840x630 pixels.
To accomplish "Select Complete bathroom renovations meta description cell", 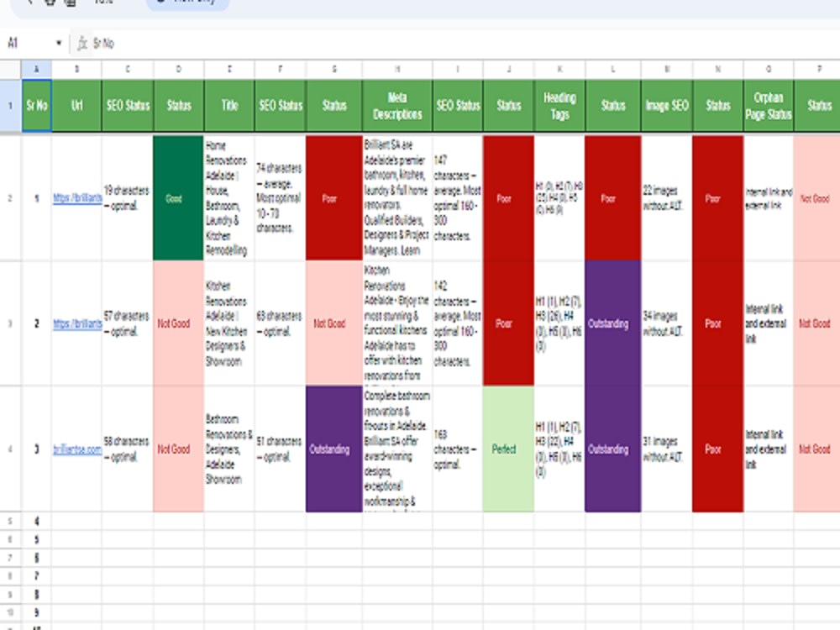I will click(397, 449).
